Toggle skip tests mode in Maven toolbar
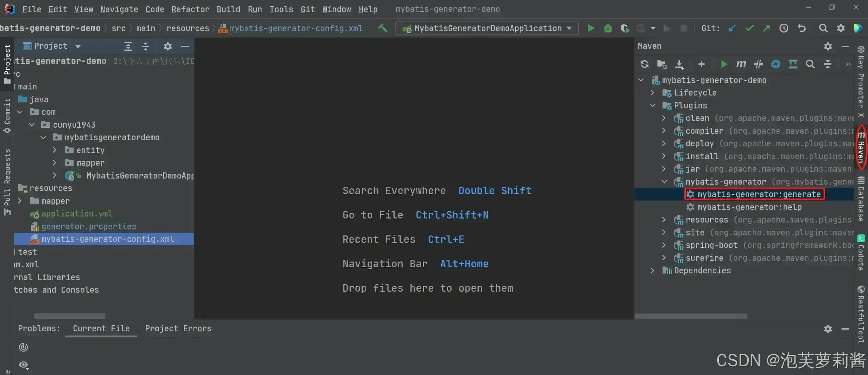Viewport: 868px width, 375px height. coord(775,64)
